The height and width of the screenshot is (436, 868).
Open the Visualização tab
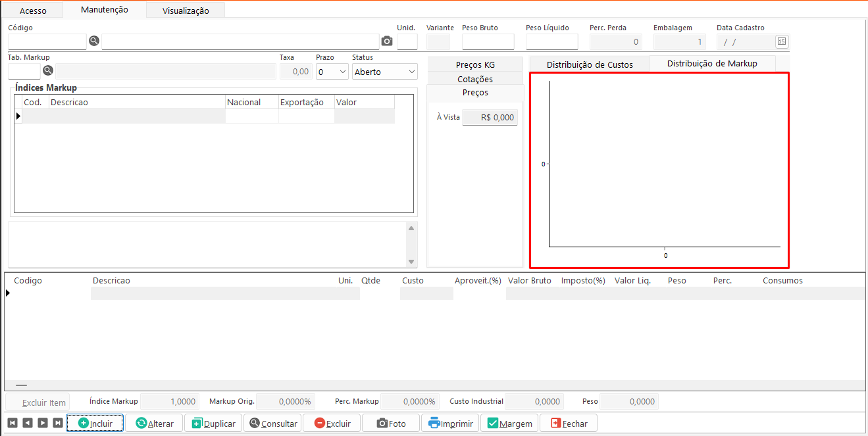(x=186, y=11)
